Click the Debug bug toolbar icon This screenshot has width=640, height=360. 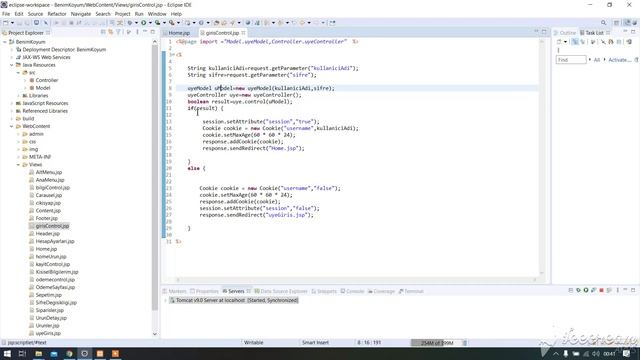(x=130, y=23)
